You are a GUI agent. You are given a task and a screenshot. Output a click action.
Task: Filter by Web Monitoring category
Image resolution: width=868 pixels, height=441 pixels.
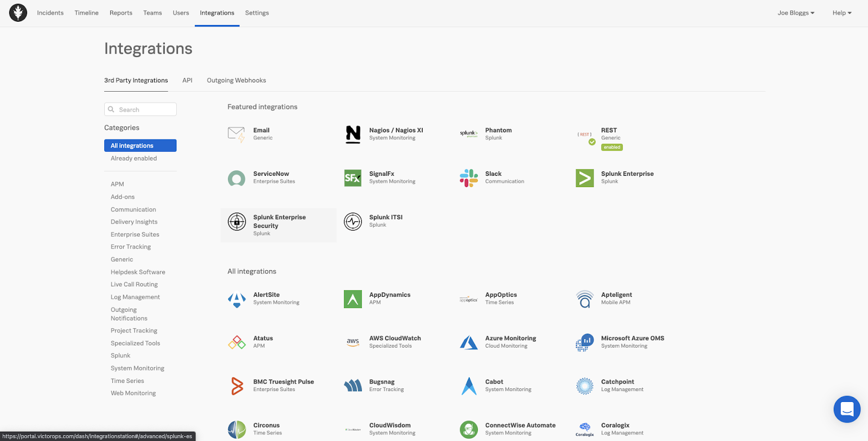tap(133, 393)
